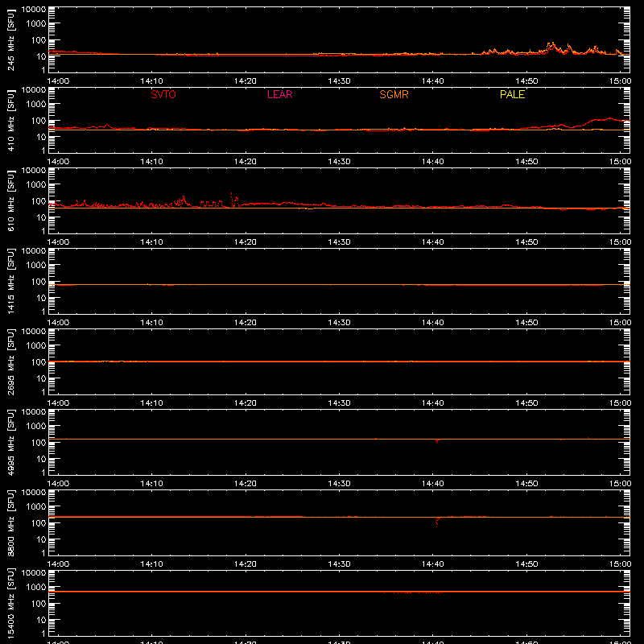Image resolution: width=644 pixels, height=644 pixels.
Task: Click the 100 tick of the 2695 MHz plot
Action: [x=38, y=362]
